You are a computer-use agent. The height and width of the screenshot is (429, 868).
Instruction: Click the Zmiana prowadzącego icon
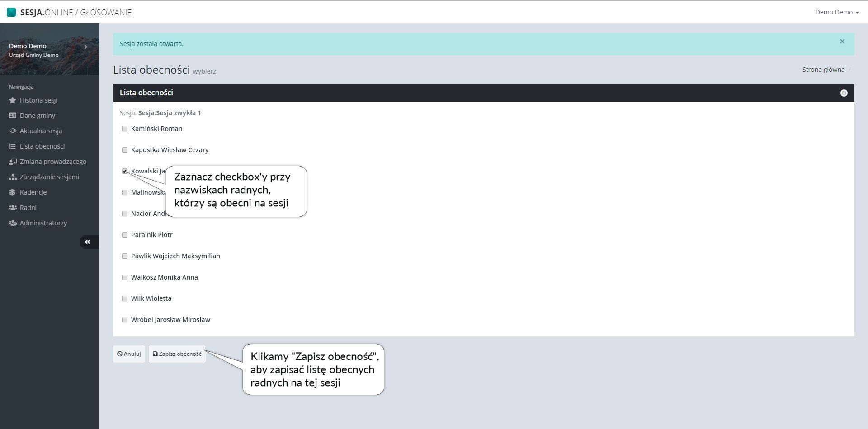[x=13, y=162]
